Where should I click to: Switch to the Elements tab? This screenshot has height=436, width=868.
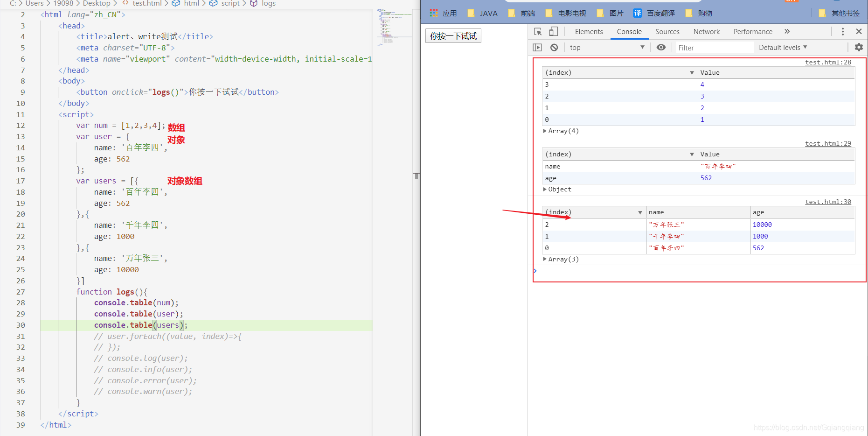pyautogui.click(x=589, y=31)
